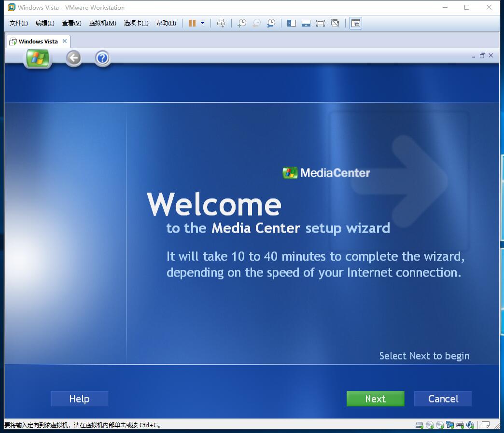Image resolution: width=504 pixels, height=433 pixels.
Task: Open the snapshot manager
Action: click(271, 23)
